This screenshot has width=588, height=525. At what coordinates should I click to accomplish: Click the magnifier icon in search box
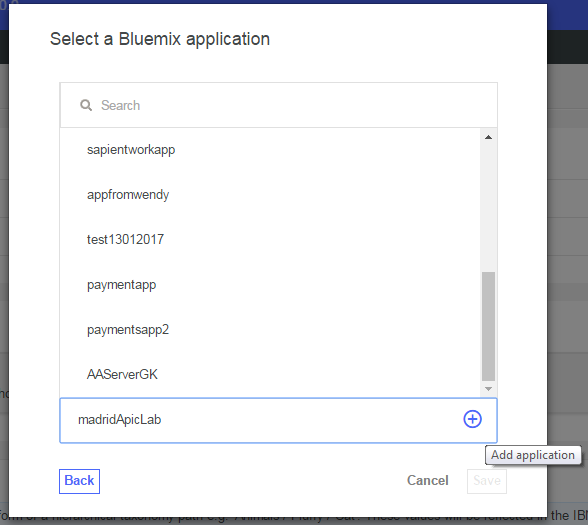pyautogui.click(x=86, y=105)
